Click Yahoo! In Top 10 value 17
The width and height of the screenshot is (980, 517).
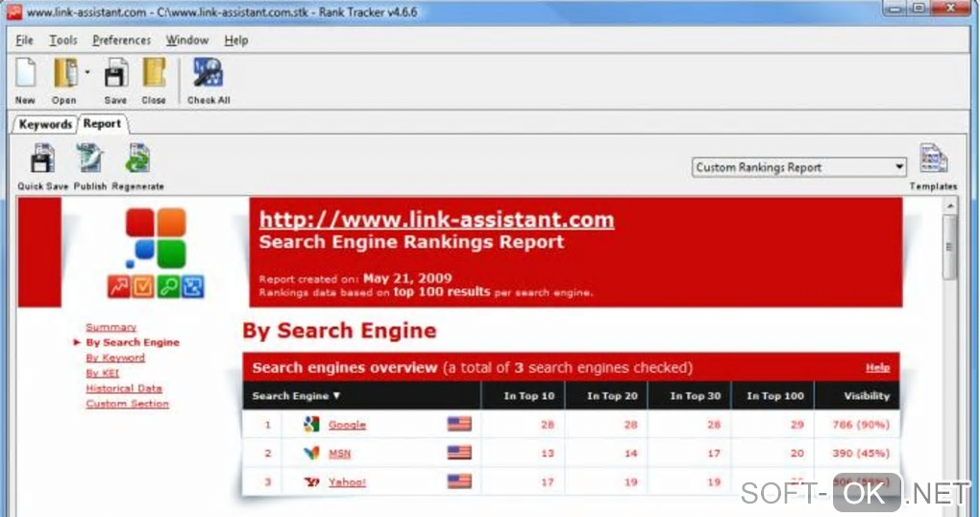tap(548, 482)
